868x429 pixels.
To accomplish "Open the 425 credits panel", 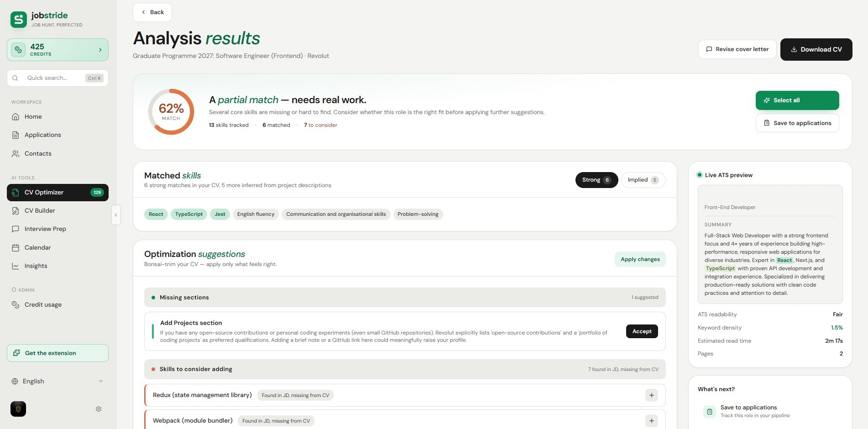I will click(58, 50).
